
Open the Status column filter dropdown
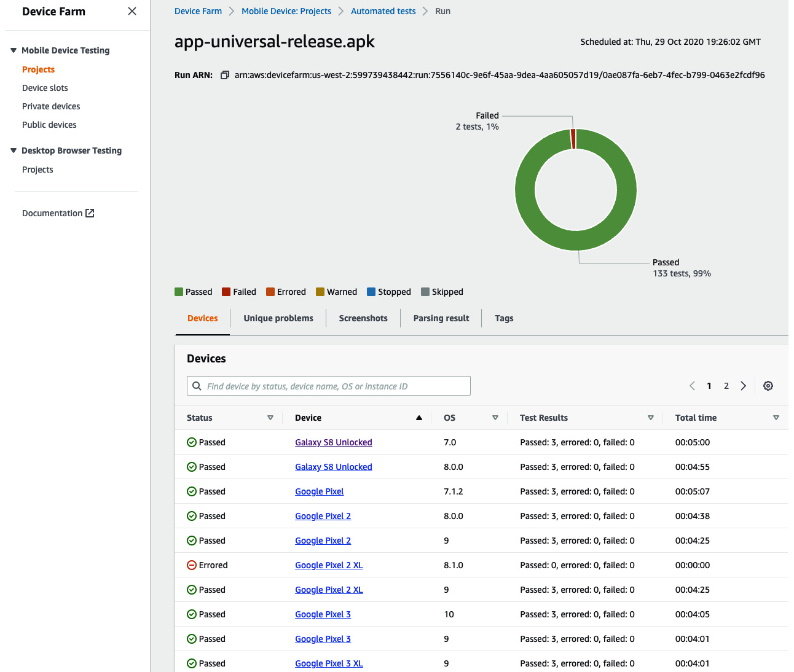tap(270, 417)
